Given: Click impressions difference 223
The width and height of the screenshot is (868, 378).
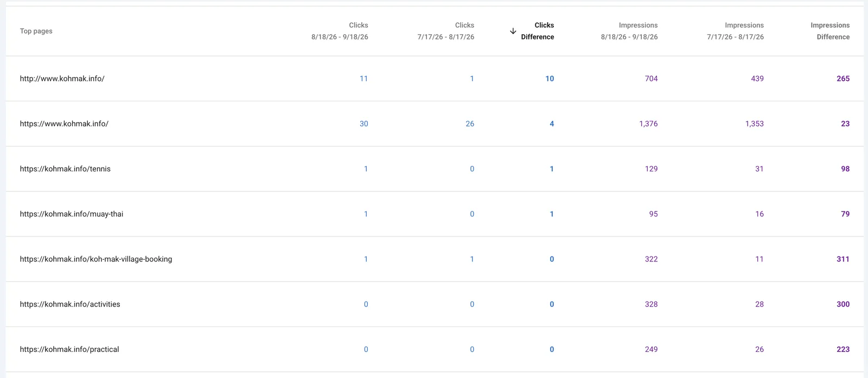Looking at the screenshot, I should click(x=843, y=349).
